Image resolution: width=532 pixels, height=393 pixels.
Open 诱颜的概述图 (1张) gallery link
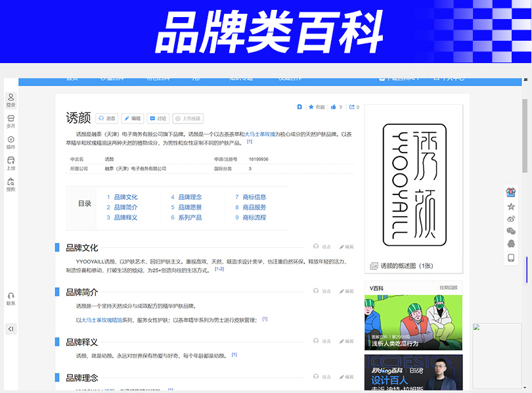(x=402, y=266)
